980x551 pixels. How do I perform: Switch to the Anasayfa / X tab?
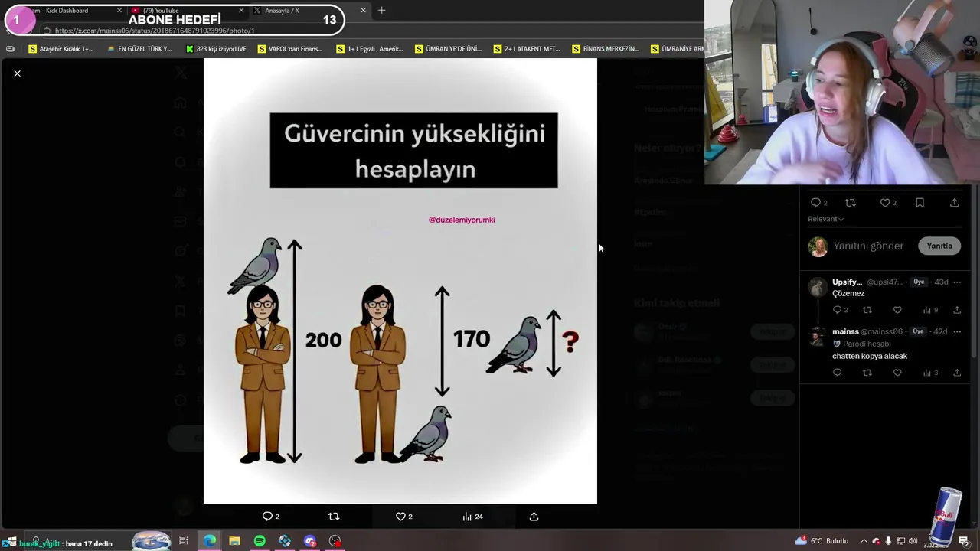click(282, 11)
